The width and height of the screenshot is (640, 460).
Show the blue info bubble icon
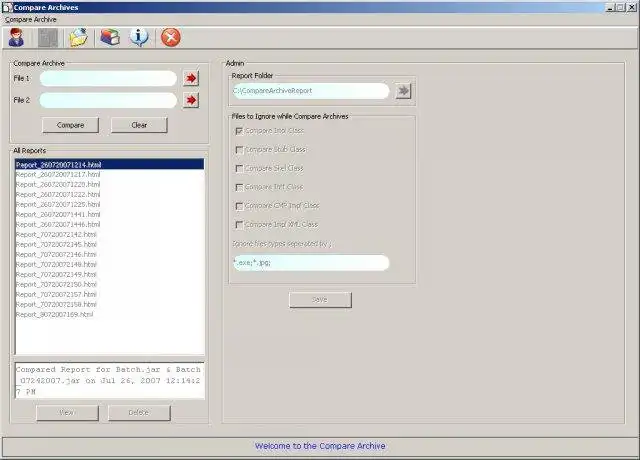click(x=139, y=38)
